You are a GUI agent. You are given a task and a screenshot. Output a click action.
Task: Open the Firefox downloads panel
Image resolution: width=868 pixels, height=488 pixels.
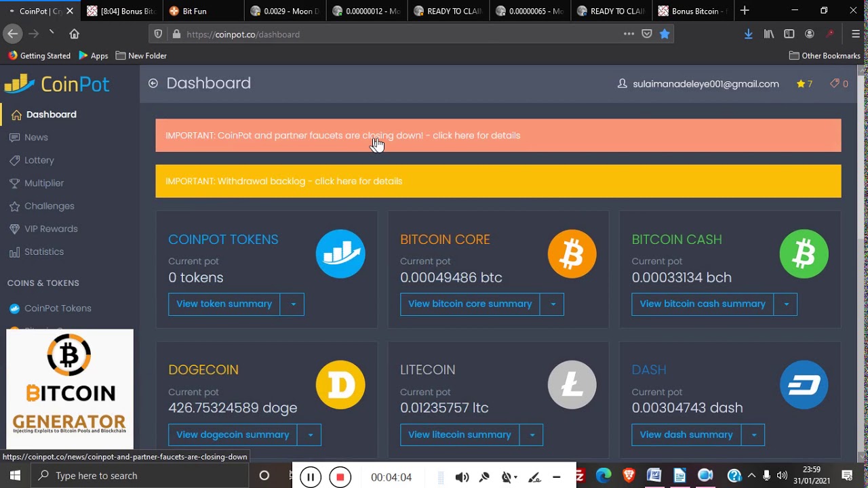point(749,34)
